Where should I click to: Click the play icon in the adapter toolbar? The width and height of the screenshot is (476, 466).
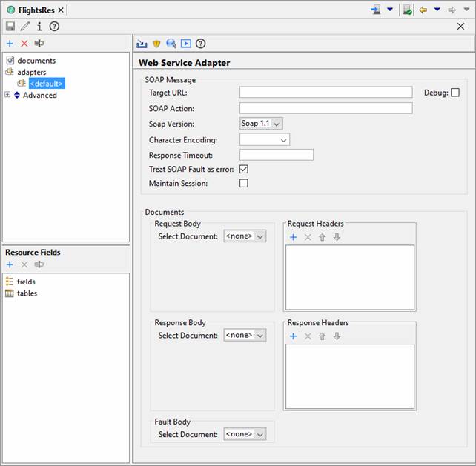[x=186, y=44]
